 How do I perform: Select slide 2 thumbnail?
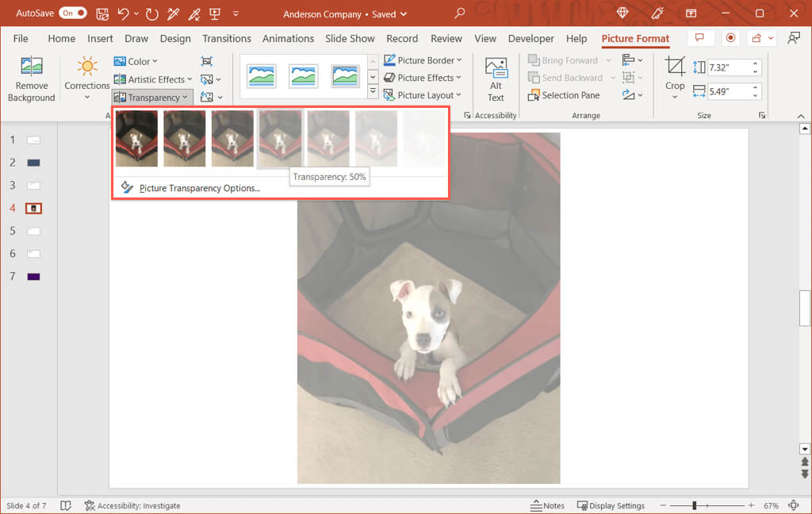[x=33, y=163]
